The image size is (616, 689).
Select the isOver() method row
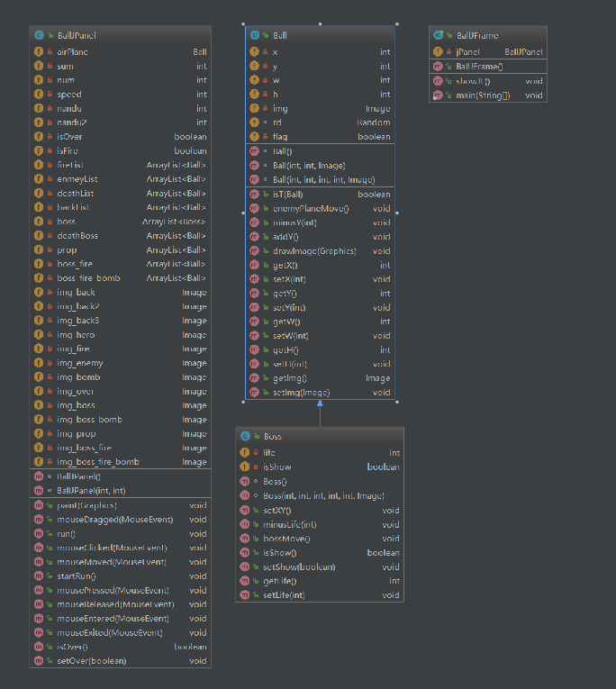pos(120,647)
